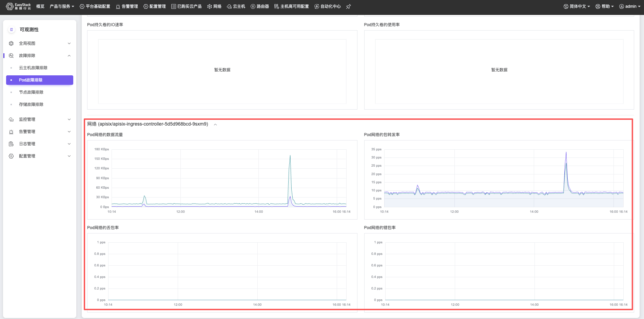Click the network icon before top 网络

[210, 6]
